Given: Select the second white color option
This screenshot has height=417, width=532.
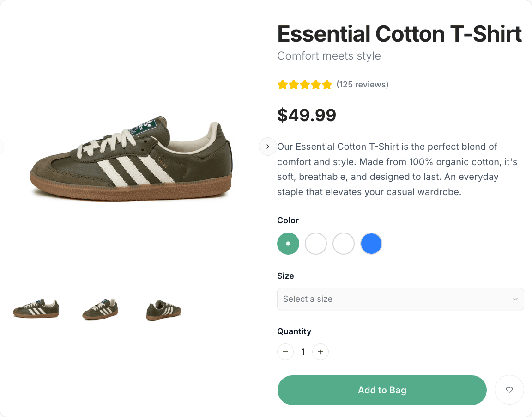Looking at the screenshot, I should click(344, 244).
